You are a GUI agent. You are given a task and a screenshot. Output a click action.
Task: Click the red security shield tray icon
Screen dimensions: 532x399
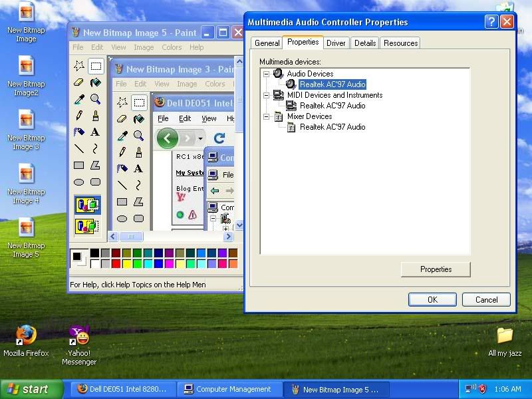[x=483, y=389]
